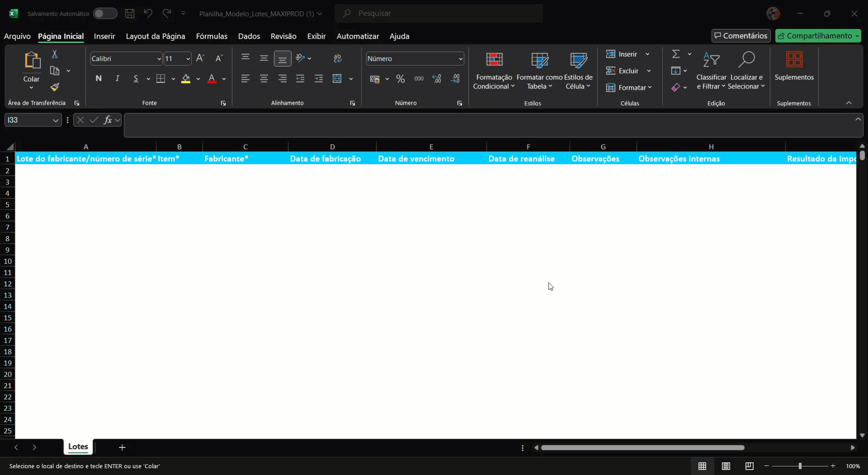Click the Comentários button
Viewport: 868px width, 475px height.
point(741,36)
